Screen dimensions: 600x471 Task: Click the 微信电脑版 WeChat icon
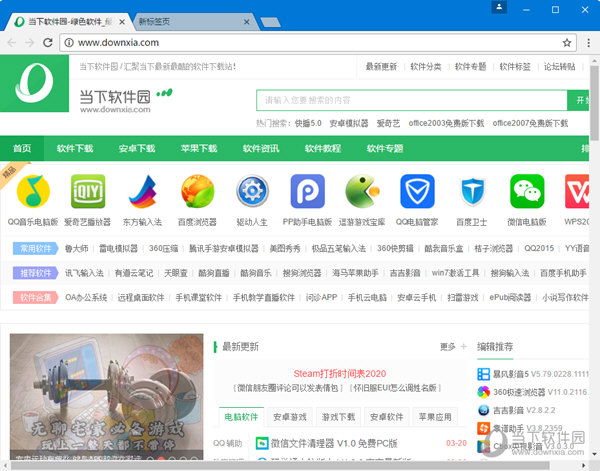coord(526,190)
